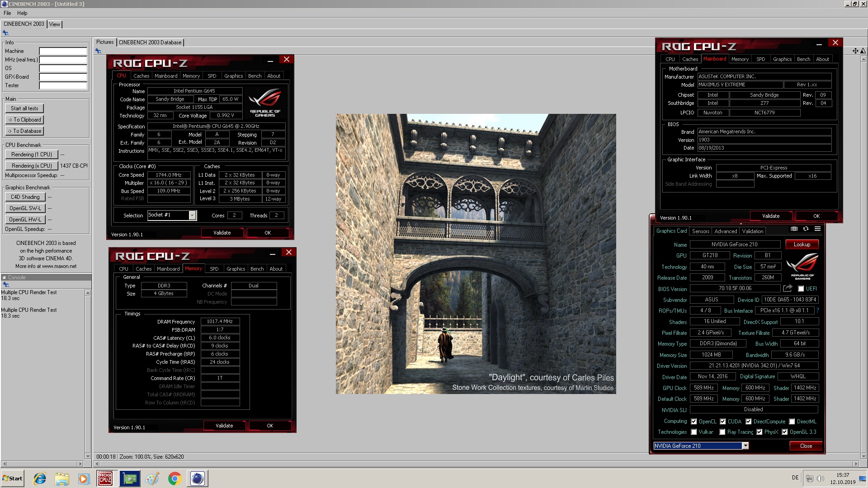This screenshot has width=868, height=488.
Task: Click the Tester input field
Action: tap(63, 85)
